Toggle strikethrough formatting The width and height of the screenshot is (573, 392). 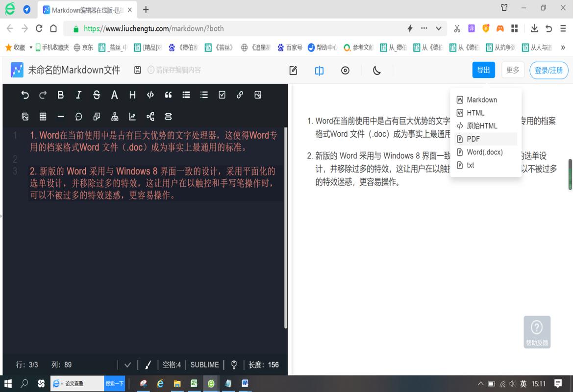pyautogui.click(x=96, y=95)
